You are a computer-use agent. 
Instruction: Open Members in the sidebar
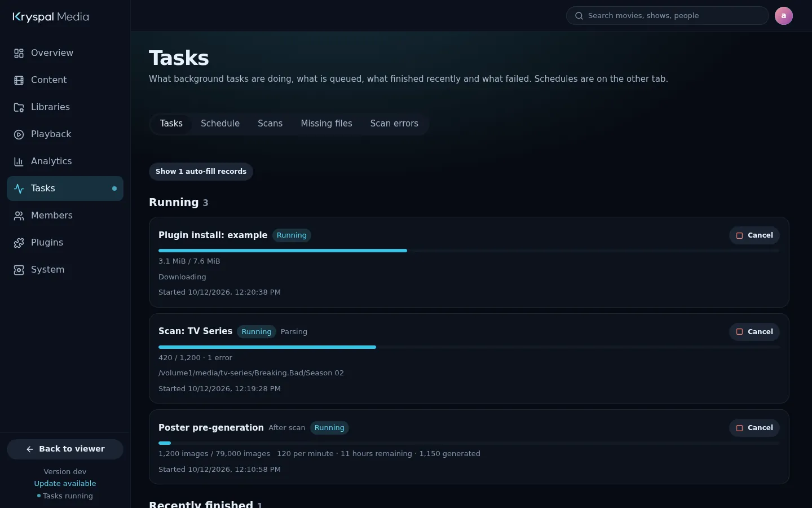click(x=65, y=216)
